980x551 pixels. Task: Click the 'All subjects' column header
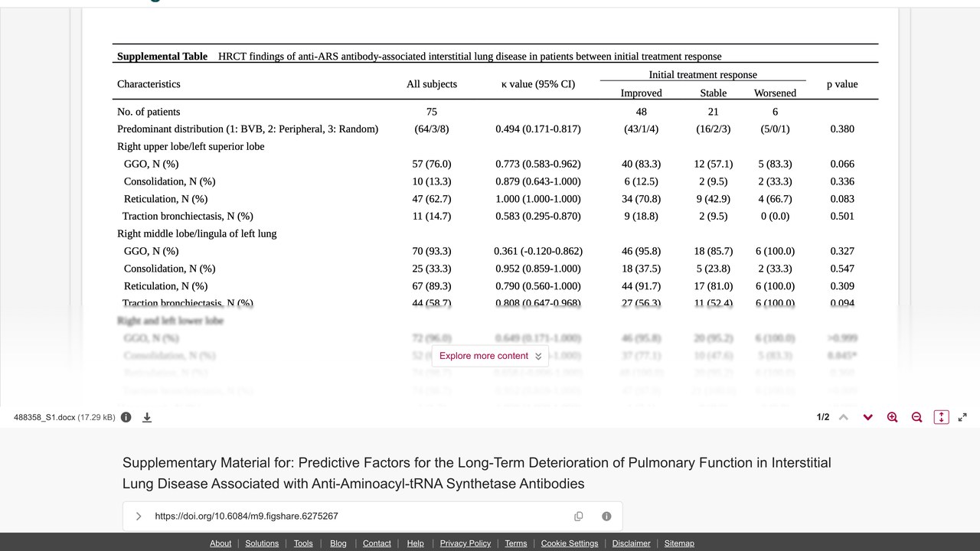(x=432, y=84)
